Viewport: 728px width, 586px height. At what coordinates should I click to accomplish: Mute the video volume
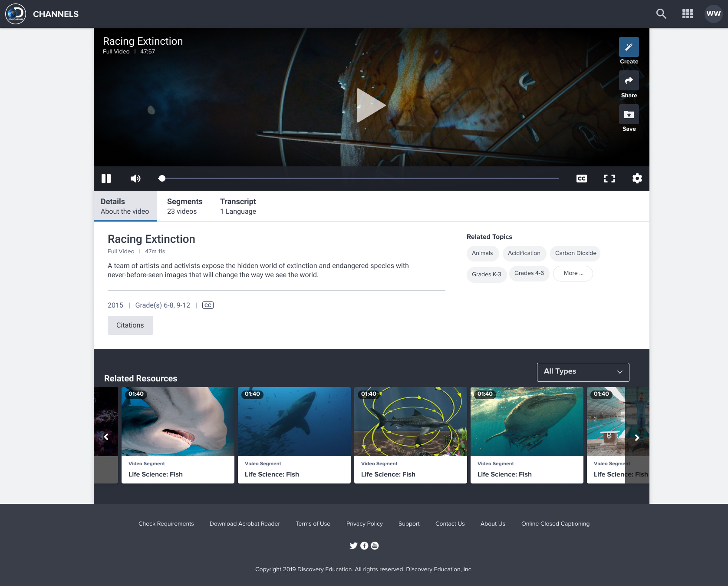(135, 178)
